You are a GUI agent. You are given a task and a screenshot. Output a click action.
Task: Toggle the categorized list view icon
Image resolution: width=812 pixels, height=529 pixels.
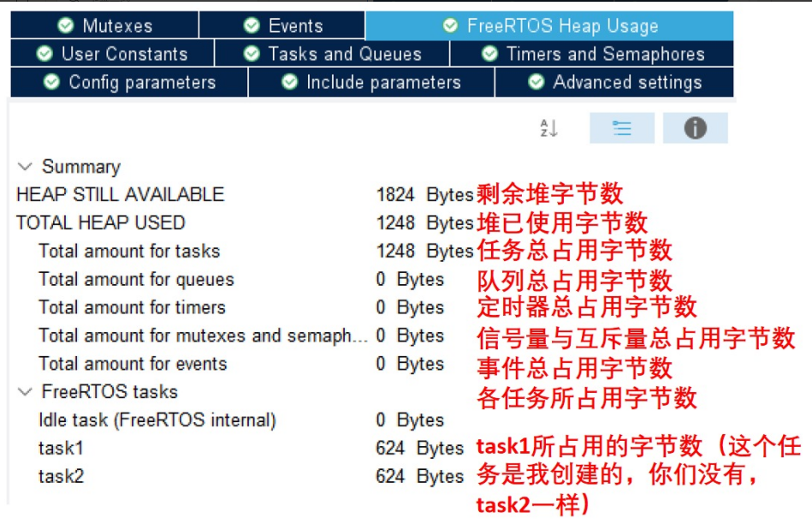tap(622, 128)
